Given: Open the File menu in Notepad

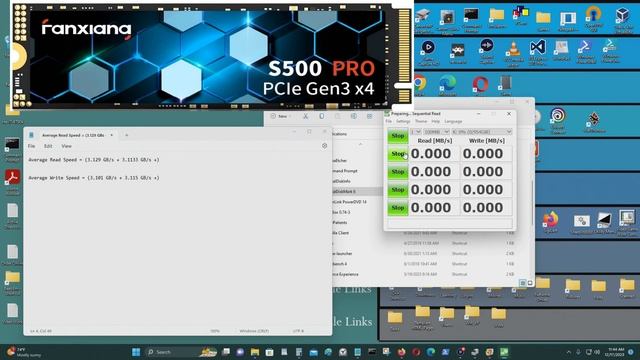Looking at the screenshot, I should click(x=31, y=146).
